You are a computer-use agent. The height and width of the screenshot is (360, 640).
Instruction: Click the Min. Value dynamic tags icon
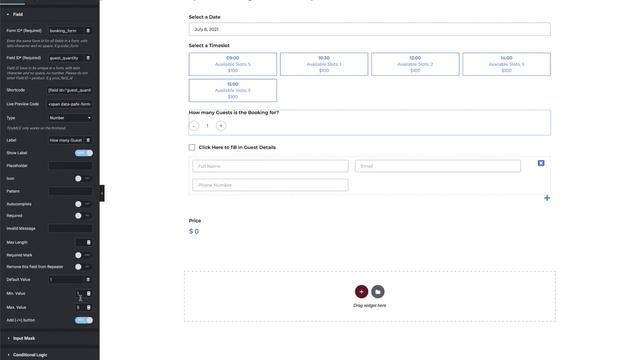89,293
